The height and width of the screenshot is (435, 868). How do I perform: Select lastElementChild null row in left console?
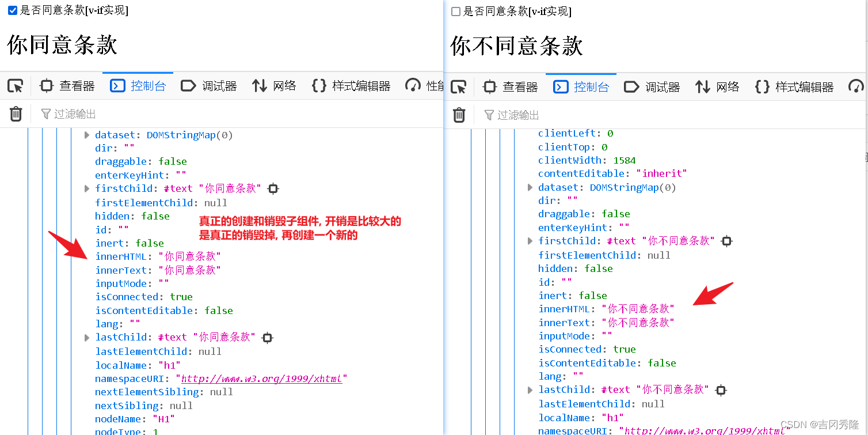coord(158,351)
